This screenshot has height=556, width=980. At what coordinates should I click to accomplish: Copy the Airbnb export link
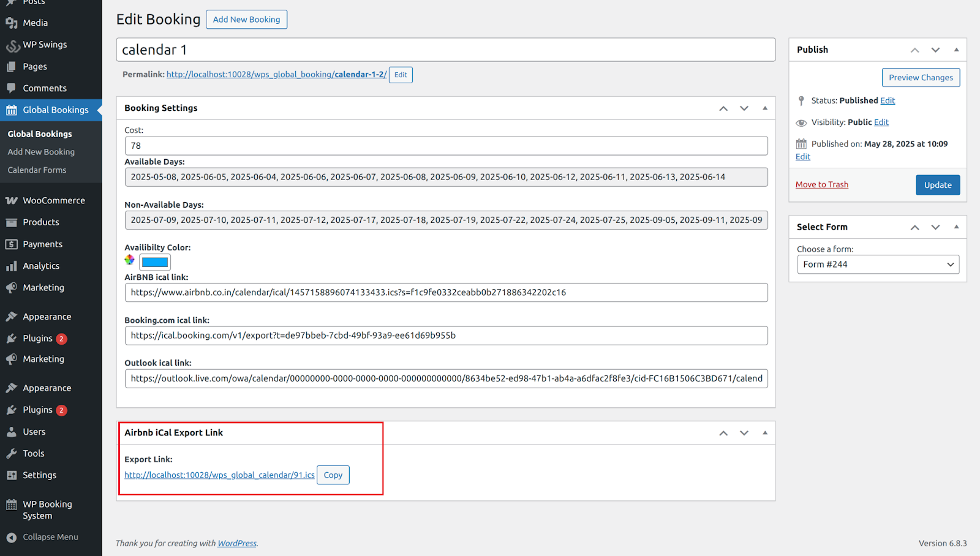[333, 475]
